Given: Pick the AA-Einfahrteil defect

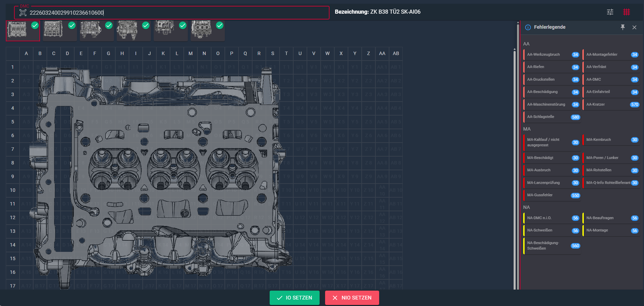Looking at the screenshot, I should coord(611,92).
